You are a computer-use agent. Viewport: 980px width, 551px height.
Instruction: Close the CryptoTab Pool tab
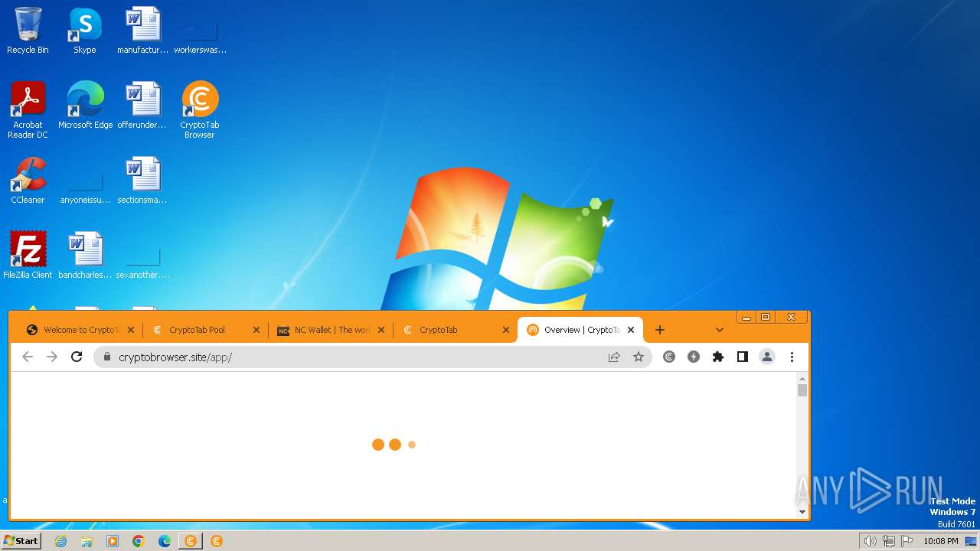[x=256, y=330]
